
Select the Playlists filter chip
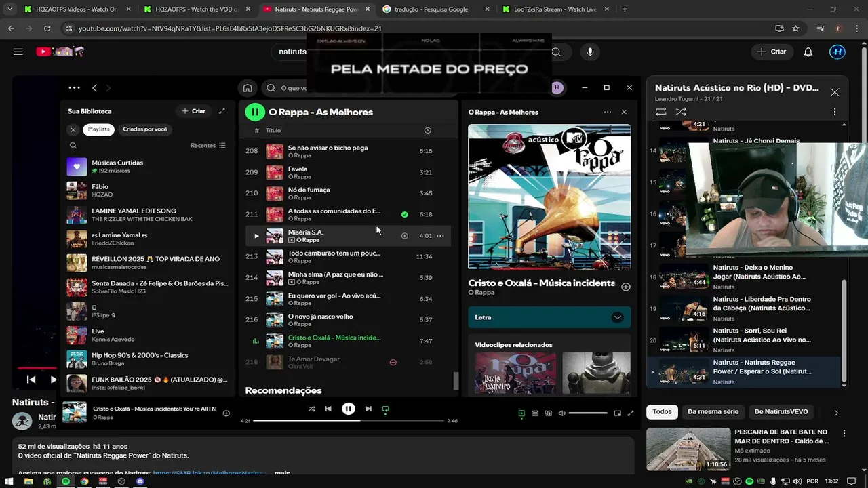click(x=98, y=129)
